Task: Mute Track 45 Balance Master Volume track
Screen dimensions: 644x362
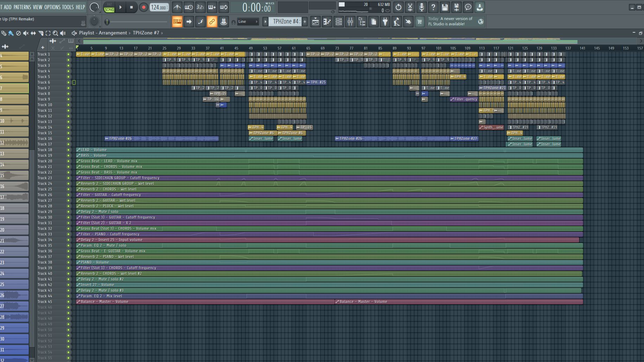Action: (x=68, y=302)
